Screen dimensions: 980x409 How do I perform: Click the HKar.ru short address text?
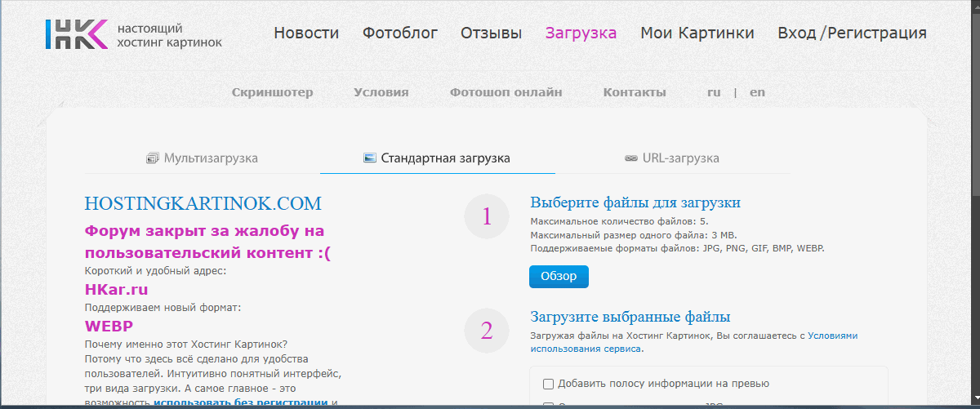pos(116,289)
